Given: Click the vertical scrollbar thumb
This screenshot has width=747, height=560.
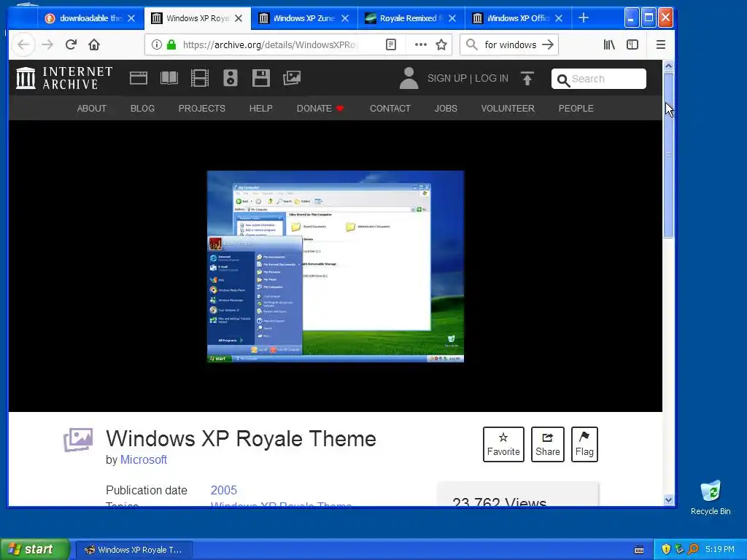Looking at the screenshot, I should pyautogui.click(x=668, y=155).
